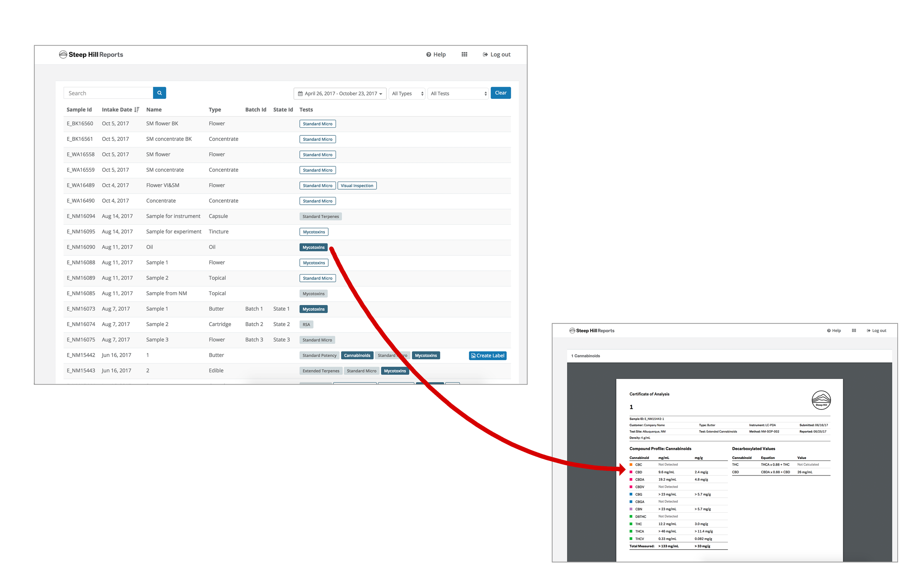Log out from main reports window
The image size is (922, 588).
[496, 54]
